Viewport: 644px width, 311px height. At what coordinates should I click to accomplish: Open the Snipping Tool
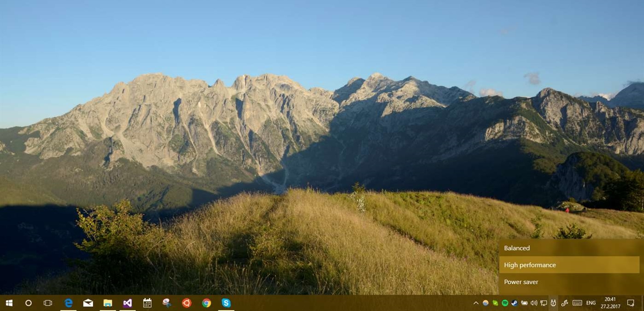[167, 303]
